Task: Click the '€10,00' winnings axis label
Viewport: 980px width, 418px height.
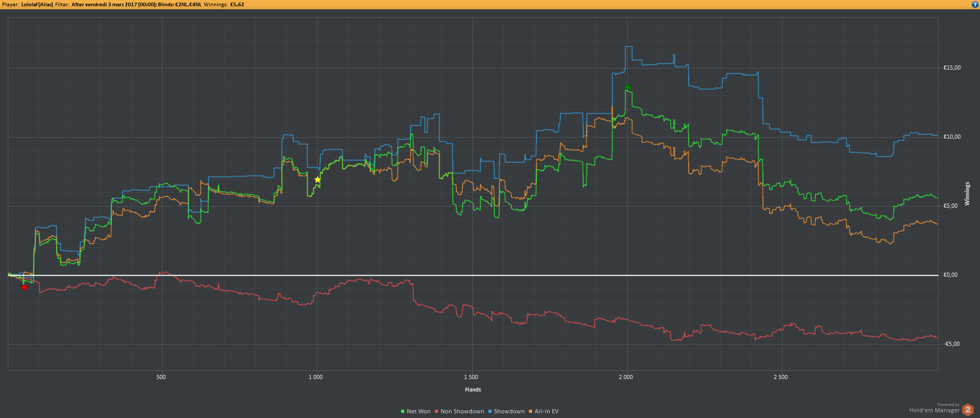Action: [x=952, y=137]
